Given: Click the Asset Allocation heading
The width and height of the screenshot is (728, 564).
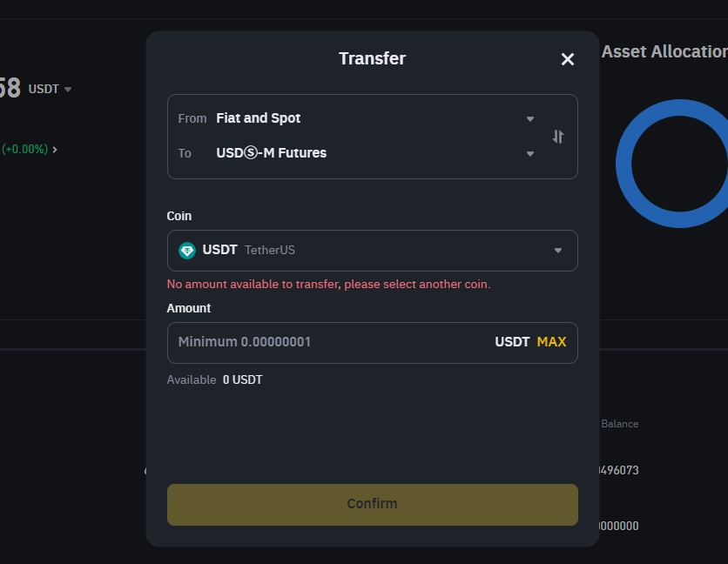Looking at the screenshot, I should 664,51.
